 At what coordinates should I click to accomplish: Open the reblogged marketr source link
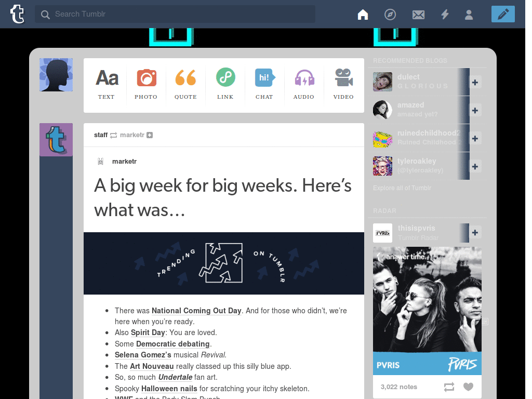point(132,135)
